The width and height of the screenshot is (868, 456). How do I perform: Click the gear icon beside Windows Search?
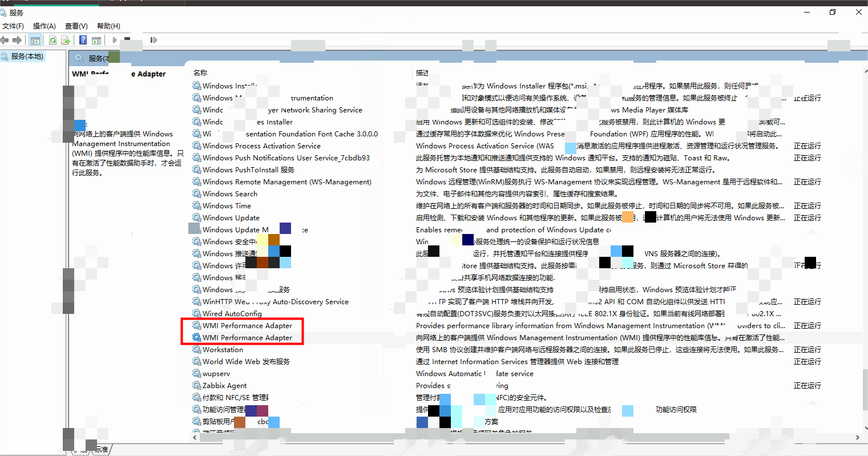click(197, 194)
